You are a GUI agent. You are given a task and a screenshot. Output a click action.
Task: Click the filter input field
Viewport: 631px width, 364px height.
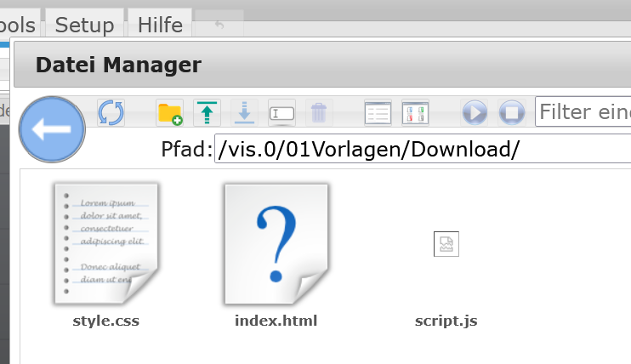pos(583,111)
